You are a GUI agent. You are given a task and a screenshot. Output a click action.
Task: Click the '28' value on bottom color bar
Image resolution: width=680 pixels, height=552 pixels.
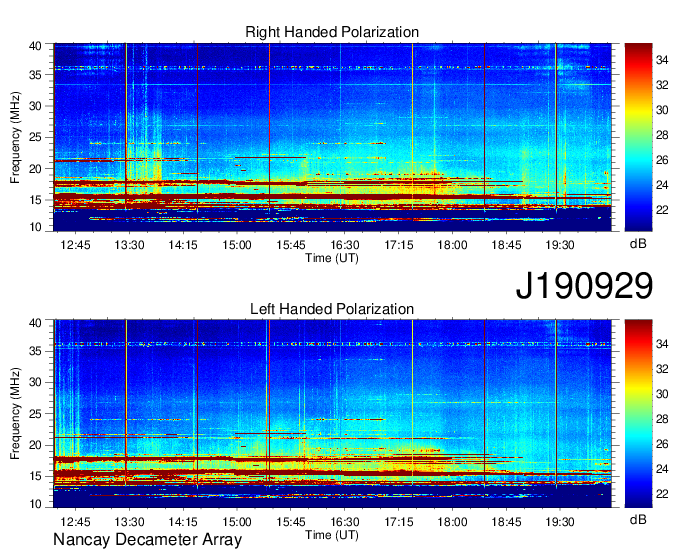tap(662, 419)
